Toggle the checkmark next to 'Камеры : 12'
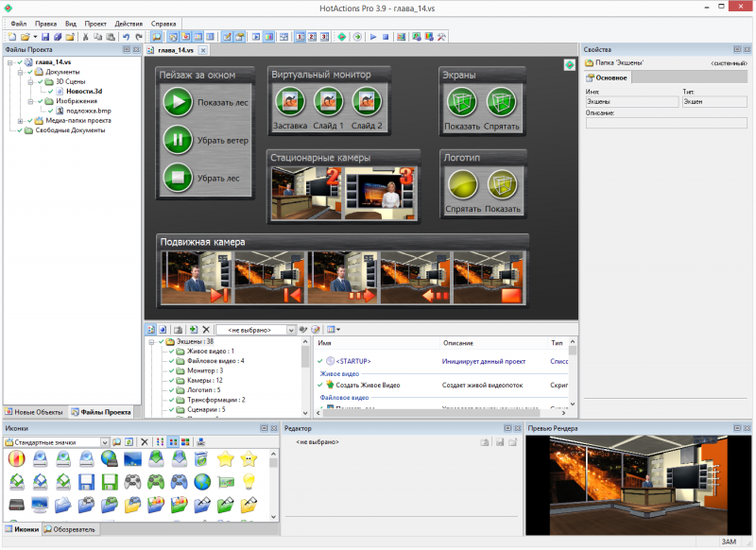756x550 pixels. [x=171, y=380]
